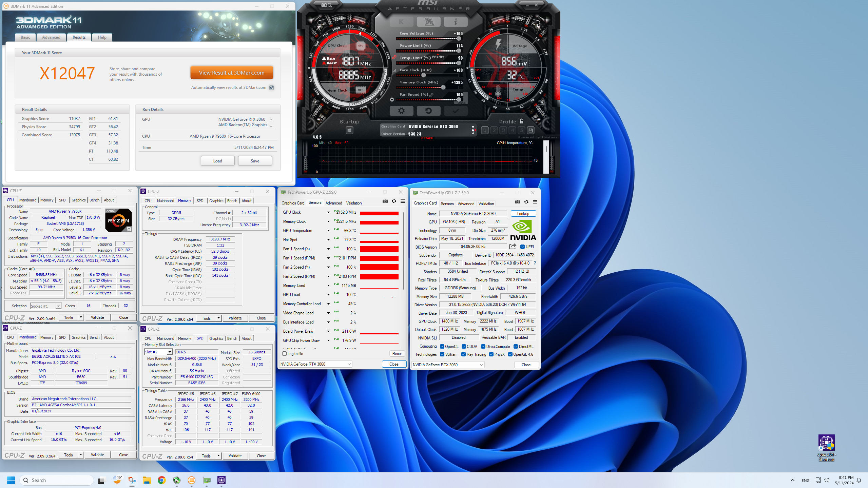This screenshot has width=868, height=488.
Task: Open Hot Spot sensor dropdown
Action: pyautogui.click(x=328, y=240)
